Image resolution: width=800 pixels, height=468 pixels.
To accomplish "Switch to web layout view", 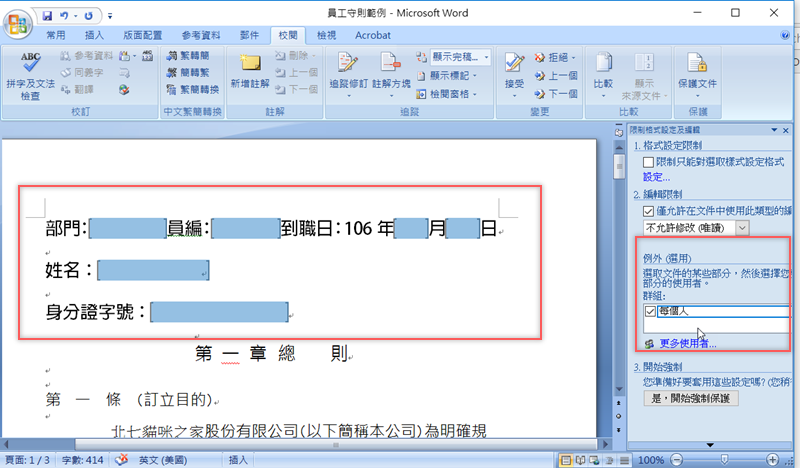I will point(594,460).
